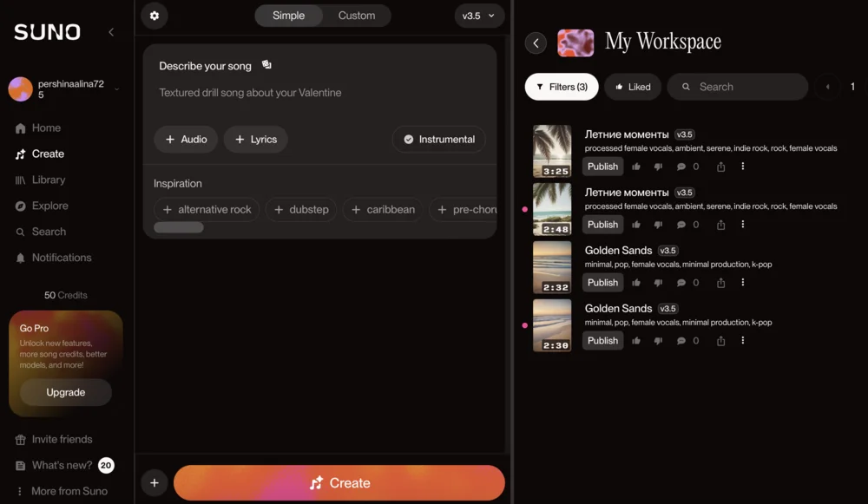Viewport: 868px width, 504px height.
Task: Share the 2:30 Golden Sands track
Action: click(x=720, y=341)
